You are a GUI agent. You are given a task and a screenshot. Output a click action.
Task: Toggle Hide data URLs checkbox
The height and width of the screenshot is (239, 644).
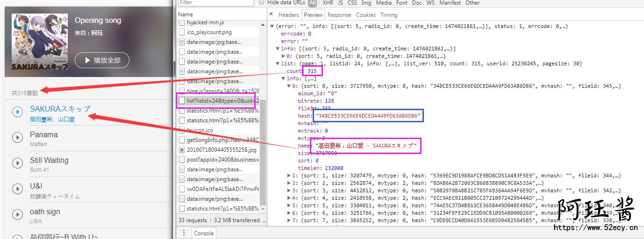[262, 2]
